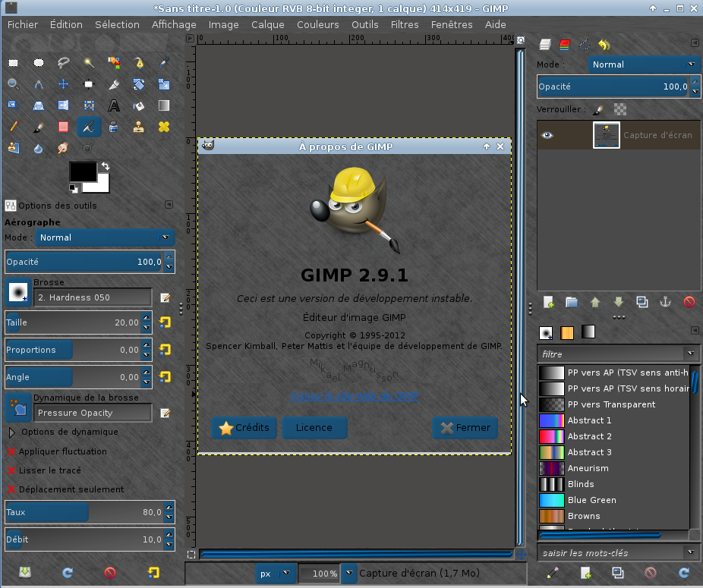Anchor the floating layer button
Viewport: 703px width, 588px height.
(x=665, y=302)
